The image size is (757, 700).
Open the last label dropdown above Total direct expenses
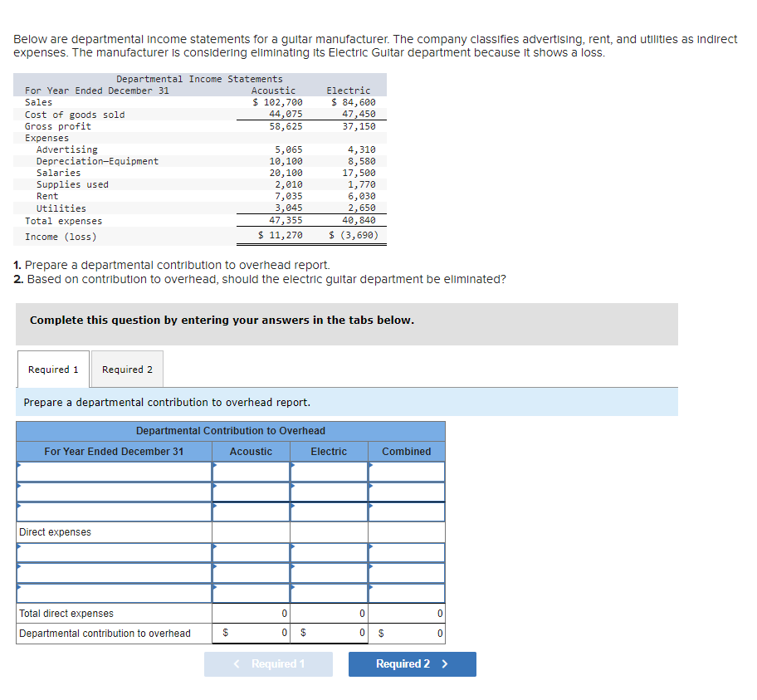(x=114, y=593)
